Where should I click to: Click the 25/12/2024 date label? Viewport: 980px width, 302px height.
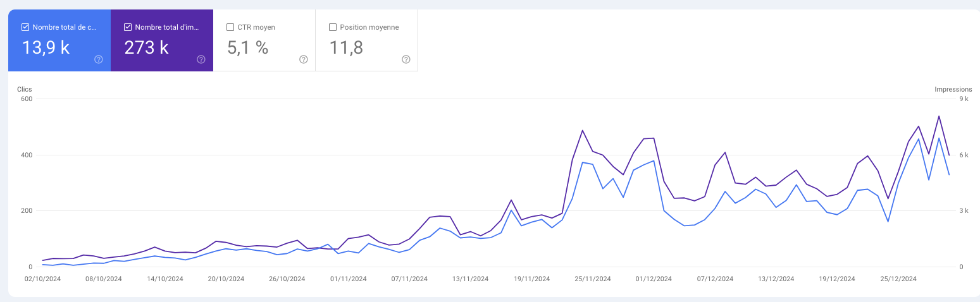pyautogui.click(x=898, y=279)
